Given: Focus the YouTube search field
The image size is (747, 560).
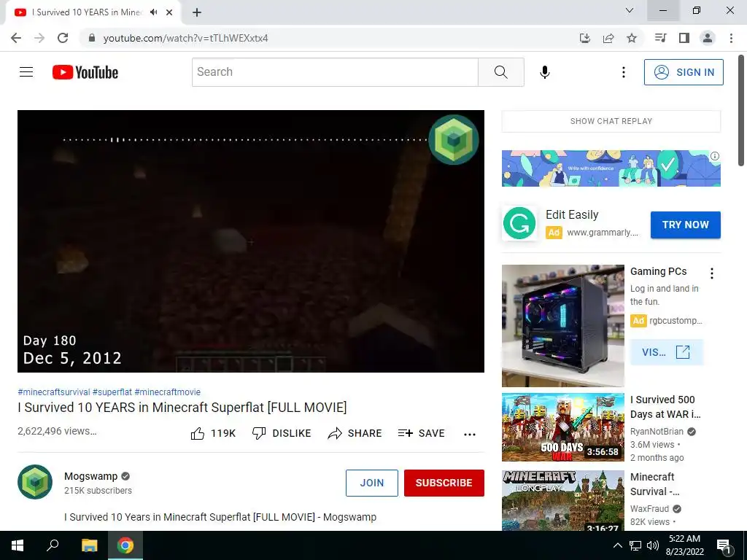Looking at the screenshot, I should coord(335,72).
